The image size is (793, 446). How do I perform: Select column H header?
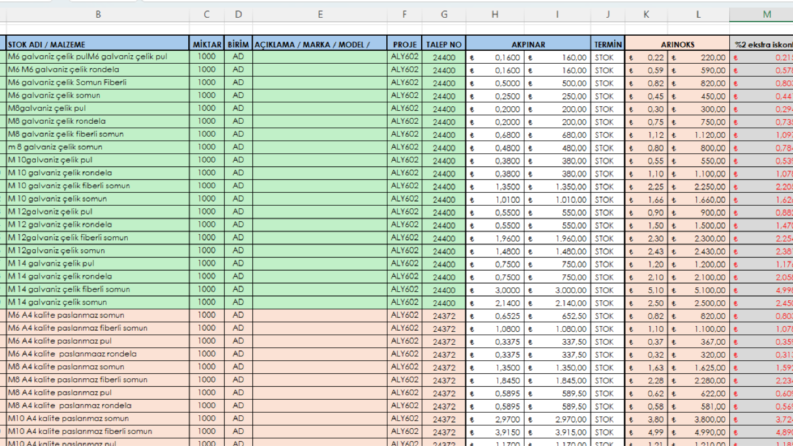tap(495, 15)
